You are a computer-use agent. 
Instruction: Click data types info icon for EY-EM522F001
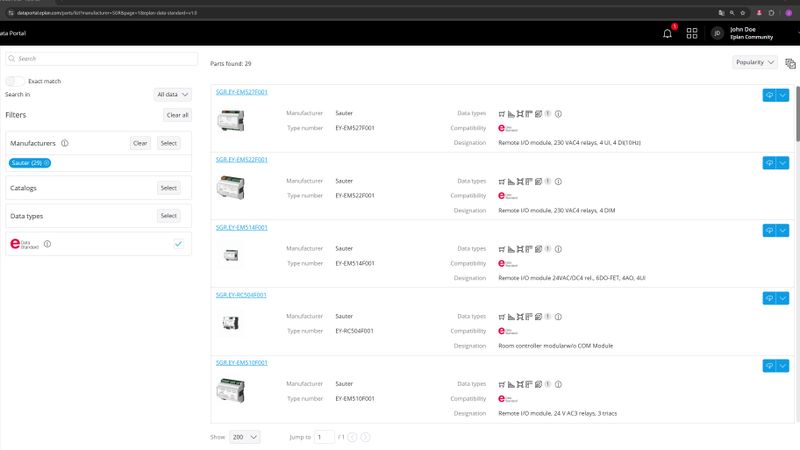[x=558, y=182]
